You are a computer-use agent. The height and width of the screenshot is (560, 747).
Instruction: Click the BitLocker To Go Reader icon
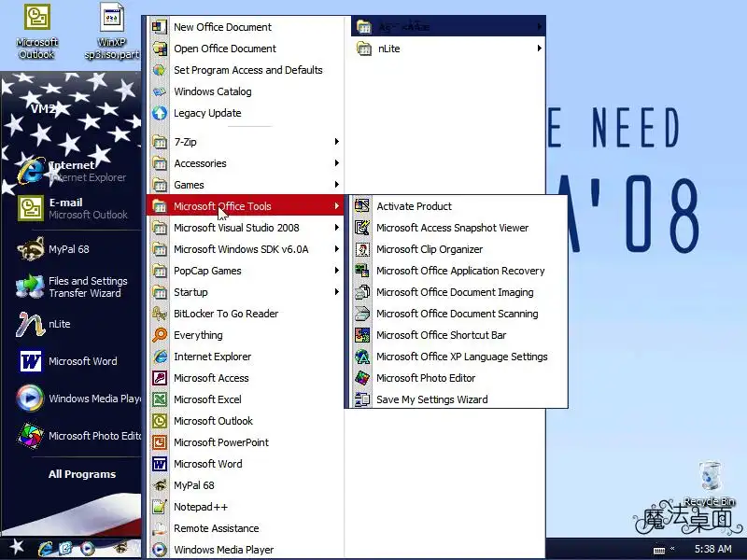[159, 314]
